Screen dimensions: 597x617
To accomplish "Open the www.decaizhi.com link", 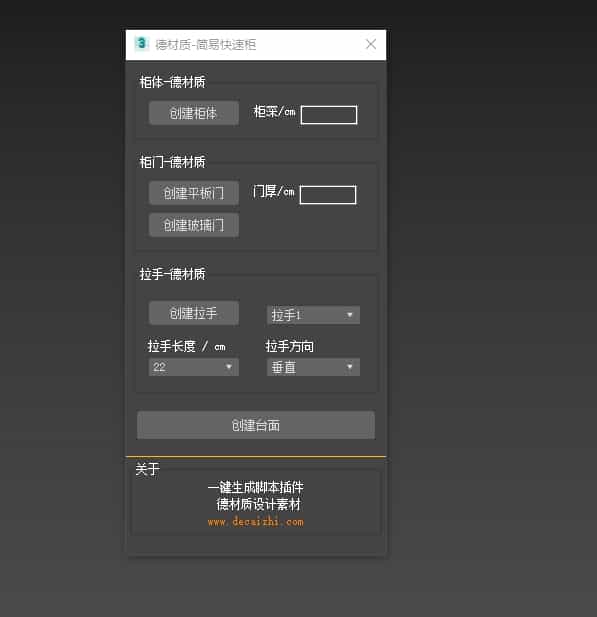I will point(256,522).
